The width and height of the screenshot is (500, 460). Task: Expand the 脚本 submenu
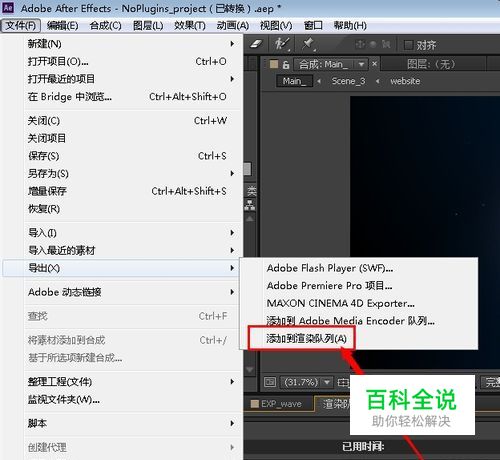point(133,423)
